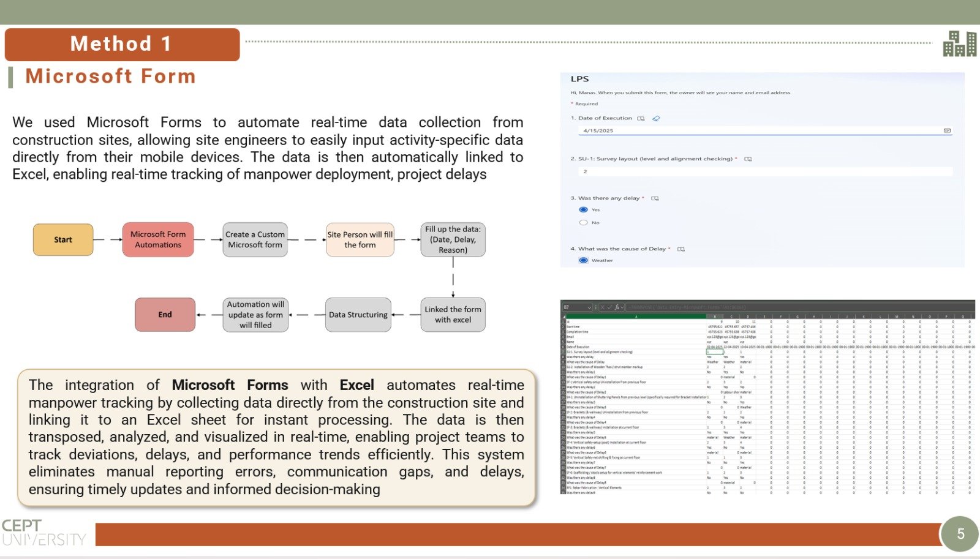Click the Excel insert function fx icon
The width and height of the screenshot is (980, 559).
(x=617, y=307)
